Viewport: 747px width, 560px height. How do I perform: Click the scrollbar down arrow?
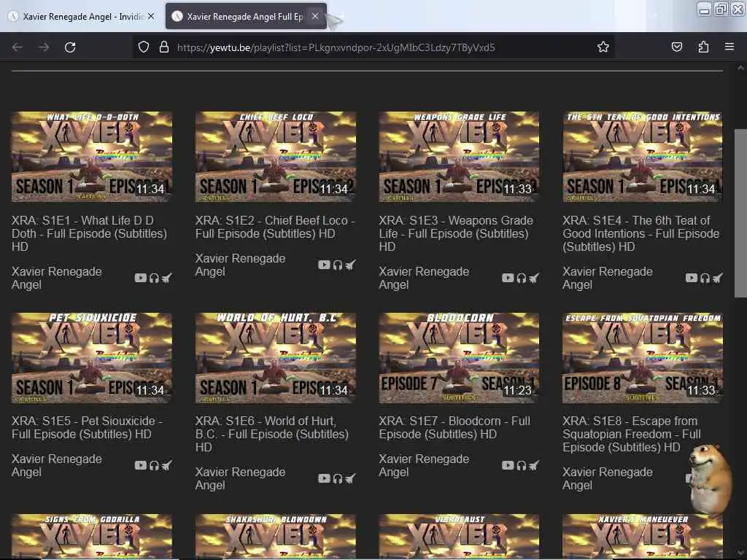pos(740,553)
